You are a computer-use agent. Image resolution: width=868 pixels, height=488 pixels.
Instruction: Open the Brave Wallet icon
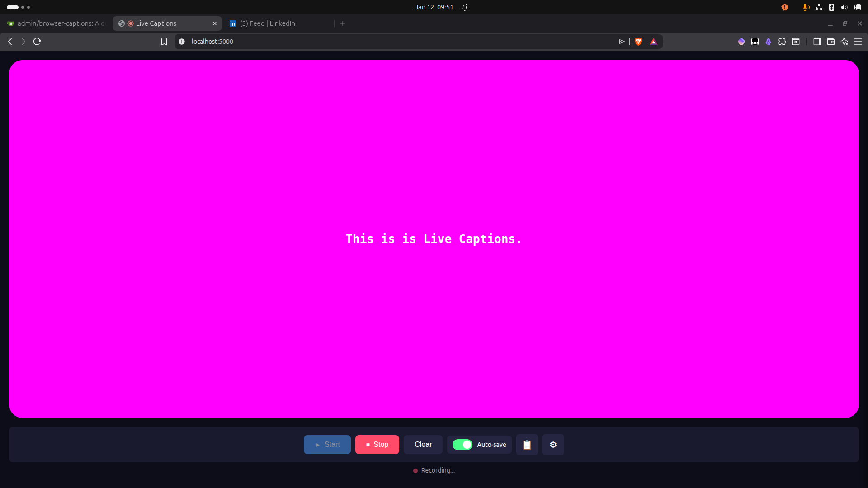(x=830, y=42)
